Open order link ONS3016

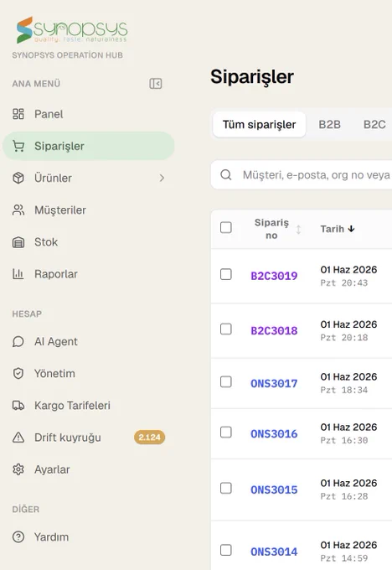(x=274, y=434)
